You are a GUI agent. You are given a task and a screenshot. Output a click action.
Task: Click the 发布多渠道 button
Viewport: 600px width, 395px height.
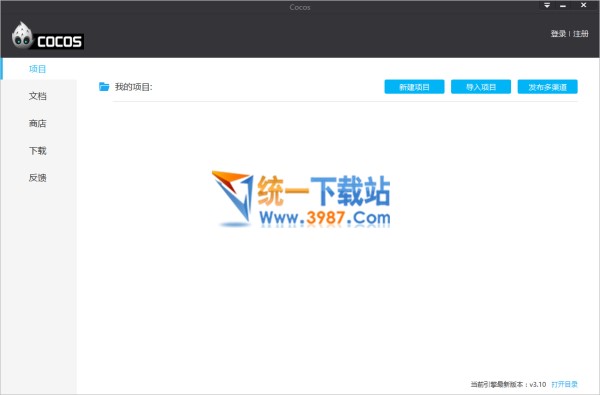tap(548, 87)
